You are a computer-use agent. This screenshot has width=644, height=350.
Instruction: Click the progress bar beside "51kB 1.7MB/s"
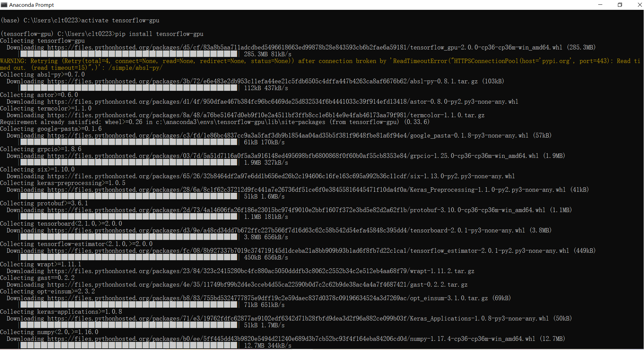coord(129,325)
